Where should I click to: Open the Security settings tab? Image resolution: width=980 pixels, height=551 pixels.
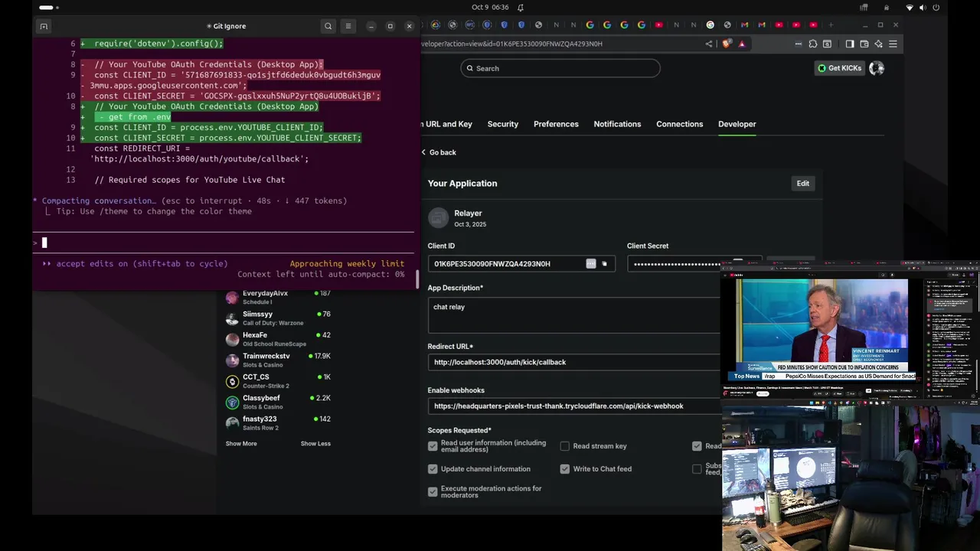click(503, 124)
